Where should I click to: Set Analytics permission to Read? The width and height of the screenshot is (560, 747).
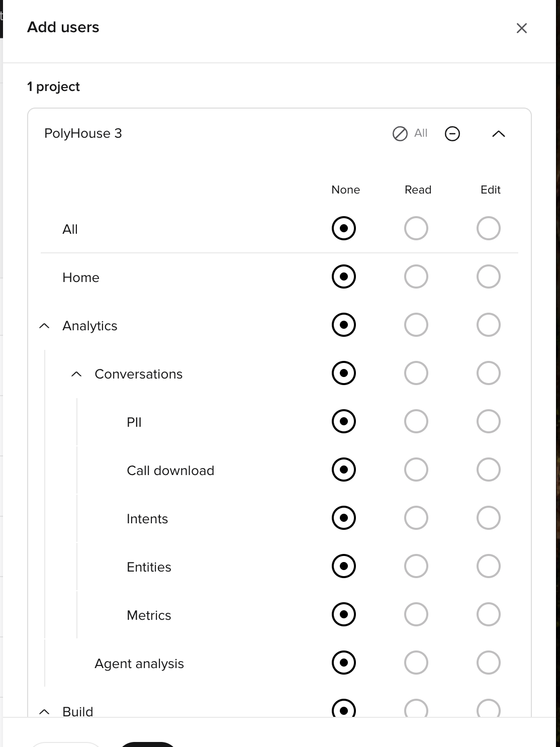[416, 324]
